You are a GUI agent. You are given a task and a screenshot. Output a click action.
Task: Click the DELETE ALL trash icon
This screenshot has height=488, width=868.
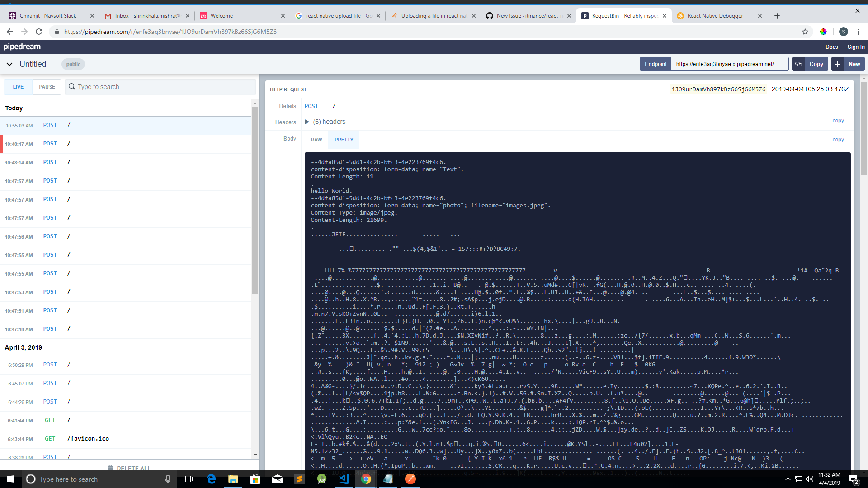(110, 468)
